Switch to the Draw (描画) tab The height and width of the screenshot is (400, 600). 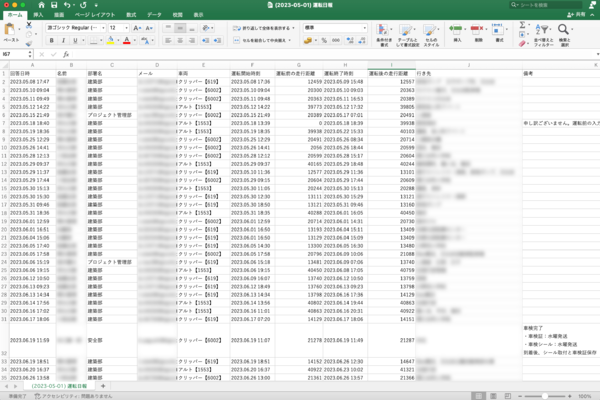point(59,15)
